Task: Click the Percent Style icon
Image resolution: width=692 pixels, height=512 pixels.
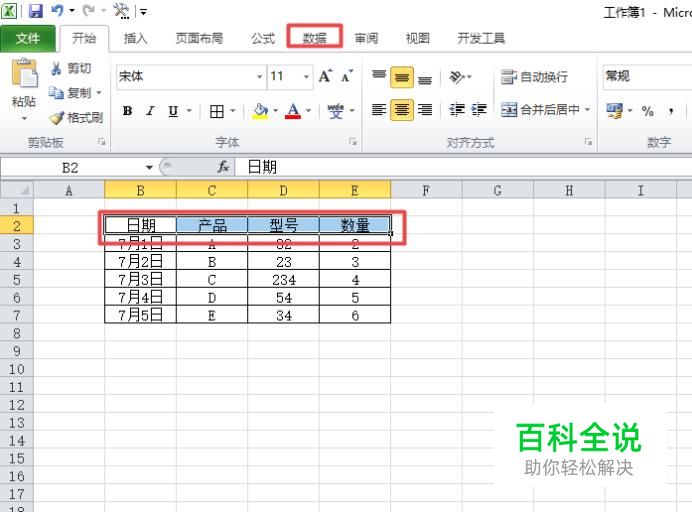Action: (647, 111)
